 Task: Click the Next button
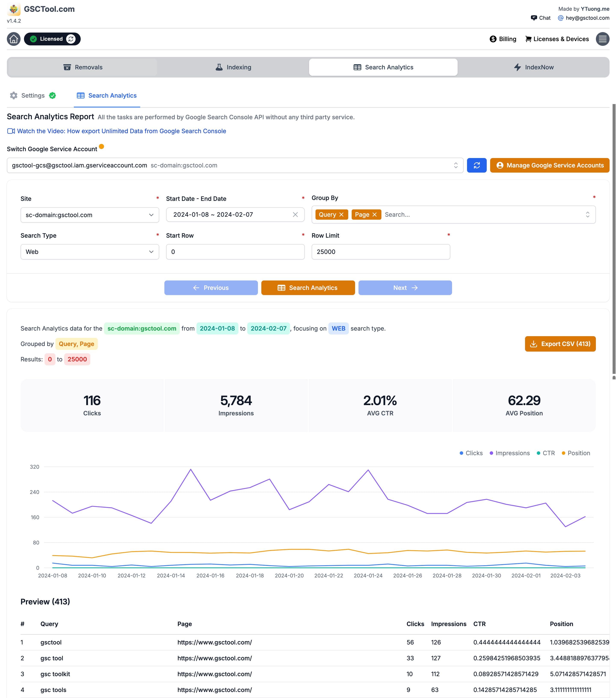pos(405,288)
